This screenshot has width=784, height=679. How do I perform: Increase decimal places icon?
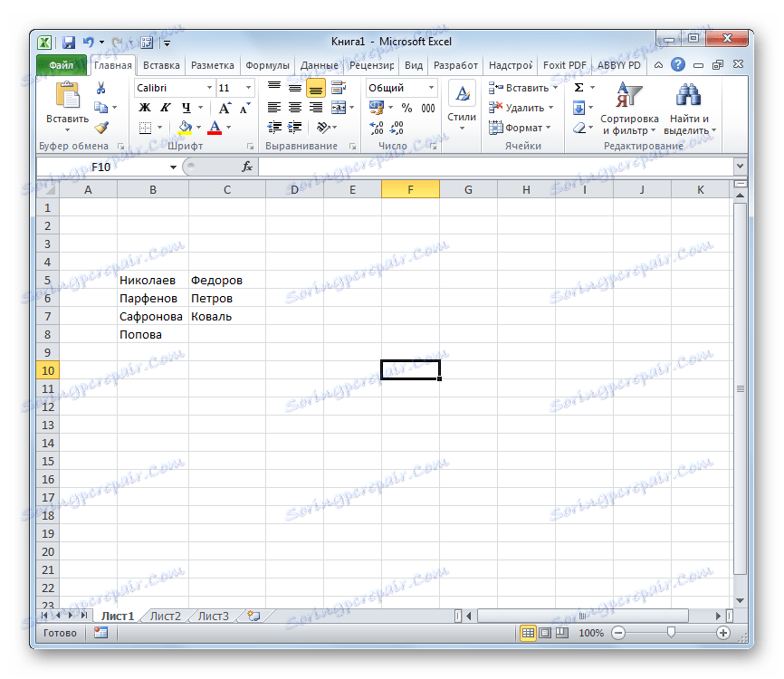[376, 128]
